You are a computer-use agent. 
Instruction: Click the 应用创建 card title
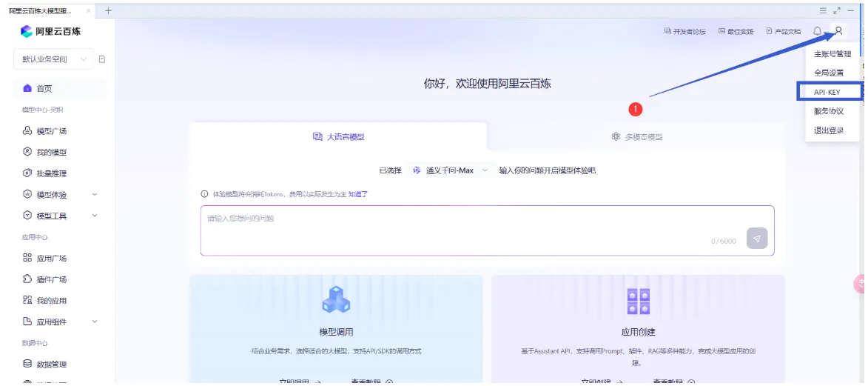[x=638, y=332]
